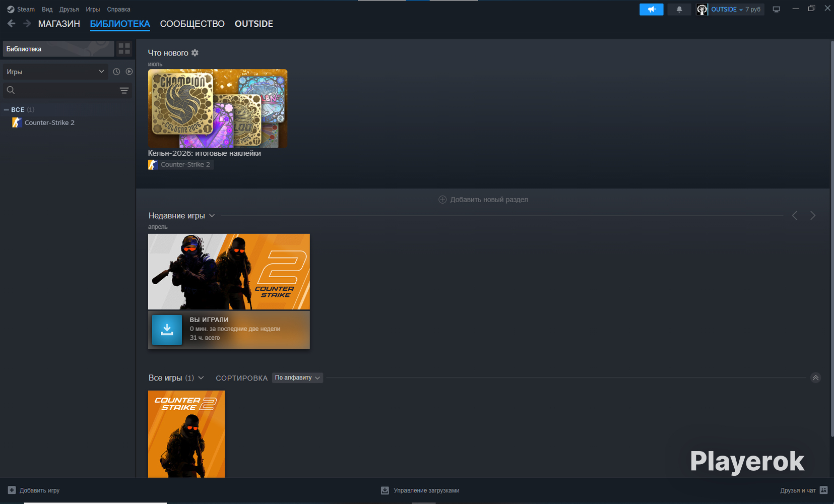Sort by recent activity clock icon
The height and width of the screenshot is (504, 834).
(116, 72)
